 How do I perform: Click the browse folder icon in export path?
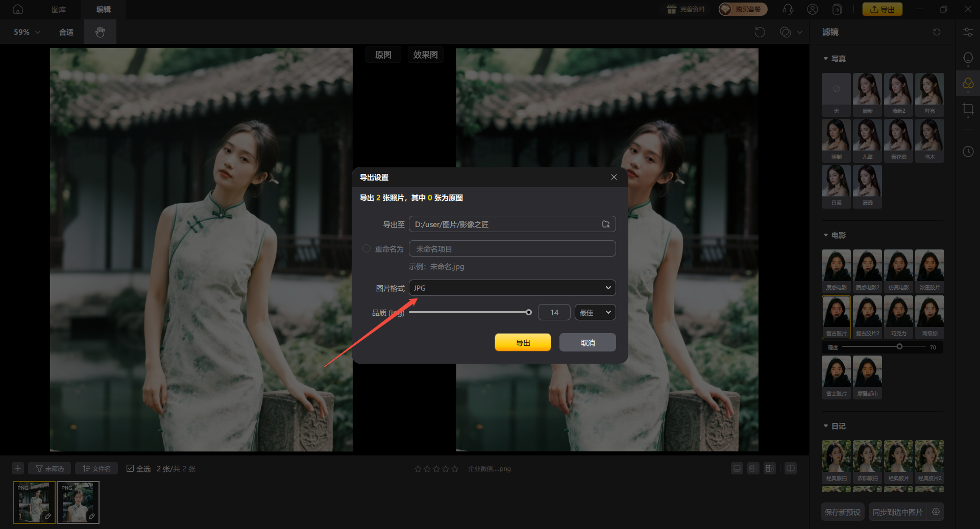click(x=606, y=224)
